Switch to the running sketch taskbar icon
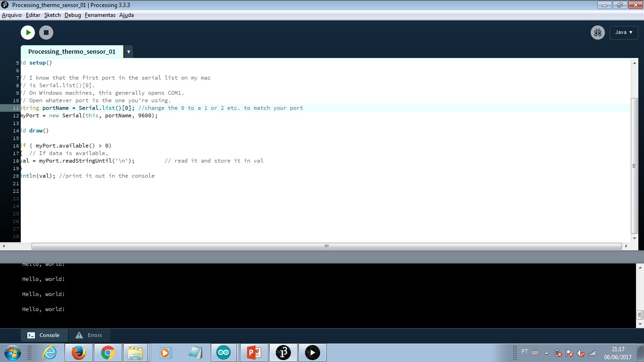This screenshot has height=362, width=644. pyautogui.click(x=312, y=353)
